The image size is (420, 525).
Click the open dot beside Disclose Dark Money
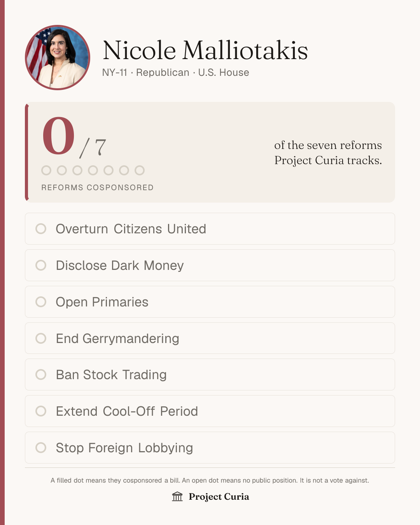[x=41, y=265]
